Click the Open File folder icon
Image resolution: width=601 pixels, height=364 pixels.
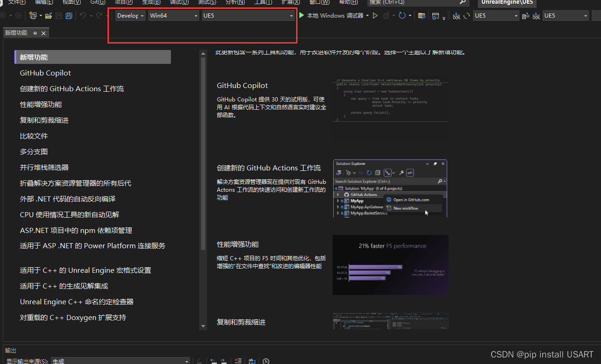point(48,16)
